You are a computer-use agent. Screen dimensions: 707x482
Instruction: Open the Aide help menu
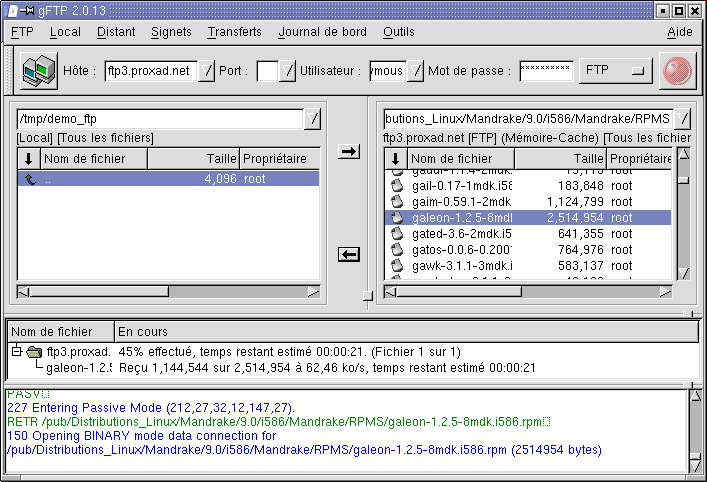click(x=679, y=32)
